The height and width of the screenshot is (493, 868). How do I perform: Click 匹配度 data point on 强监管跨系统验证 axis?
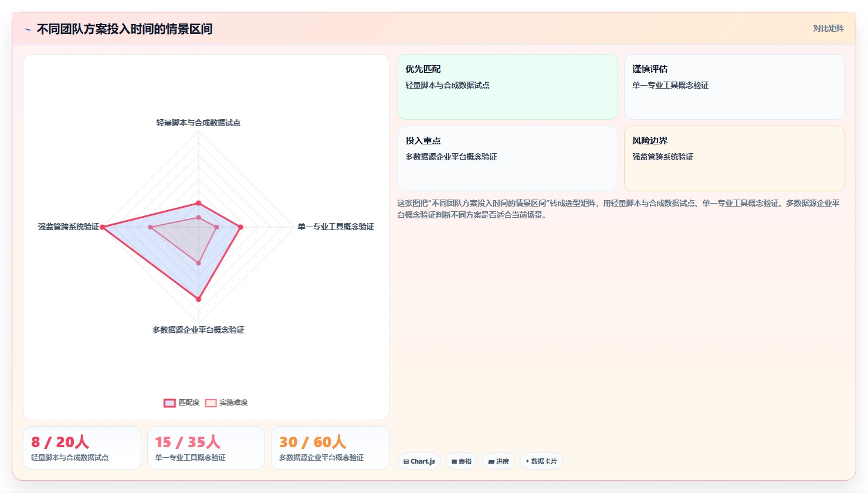coord(103,227)
